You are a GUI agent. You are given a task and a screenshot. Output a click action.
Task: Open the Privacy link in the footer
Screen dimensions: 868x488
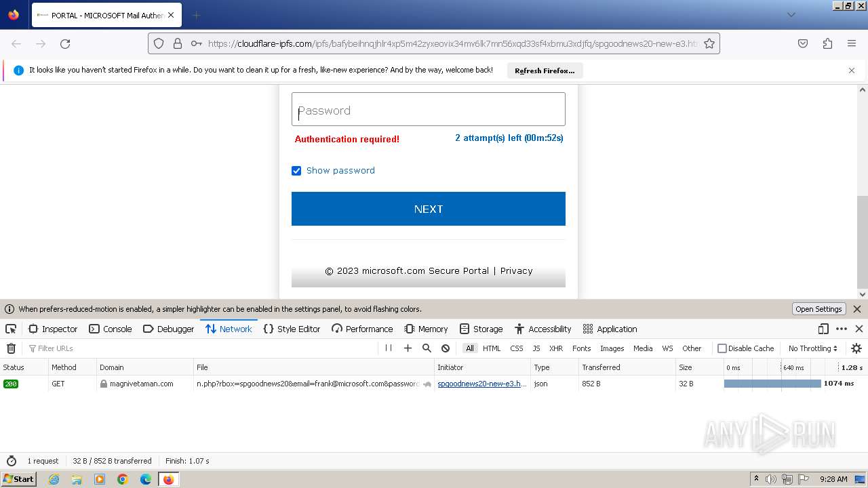(516, 270)
